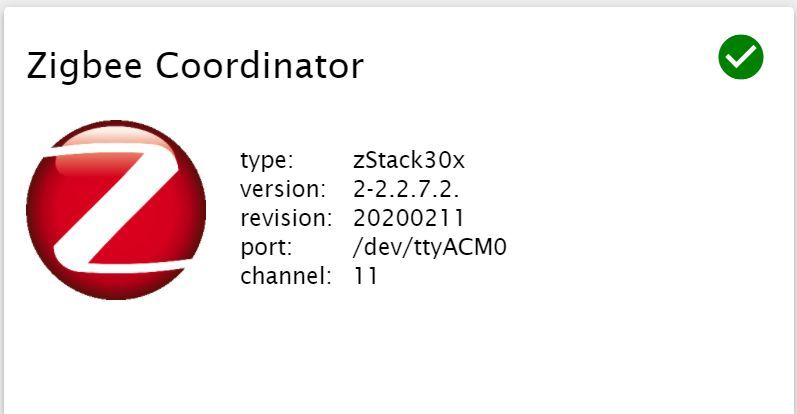Click the type label

(267, 160)
